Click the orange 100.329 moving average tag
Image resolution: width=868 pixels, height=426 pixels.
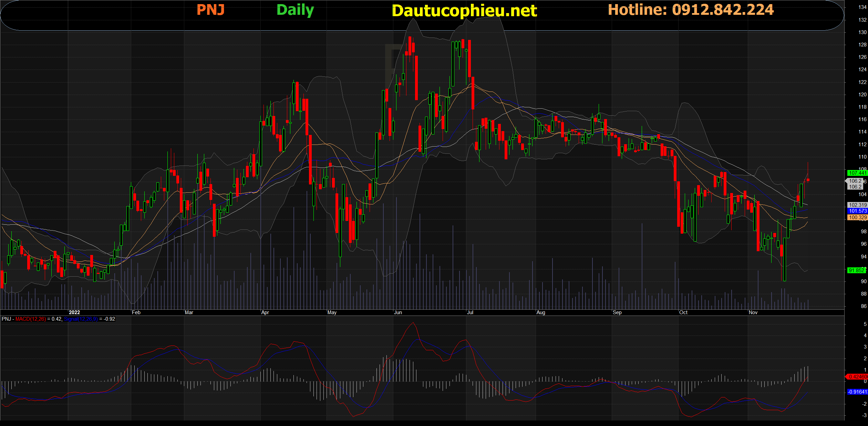[857, 217]
